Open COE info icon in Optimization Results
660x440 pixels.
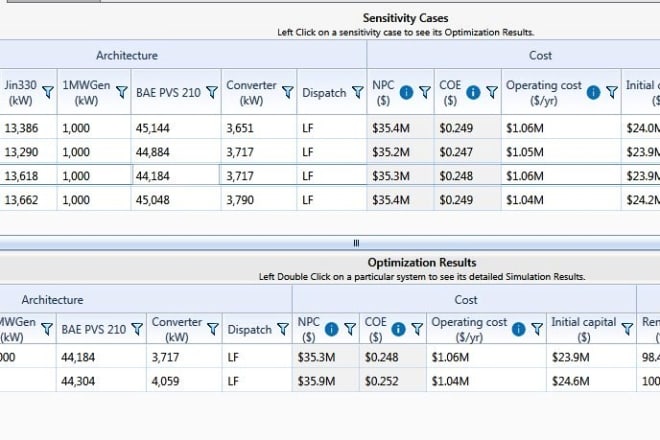click(398, 329)
